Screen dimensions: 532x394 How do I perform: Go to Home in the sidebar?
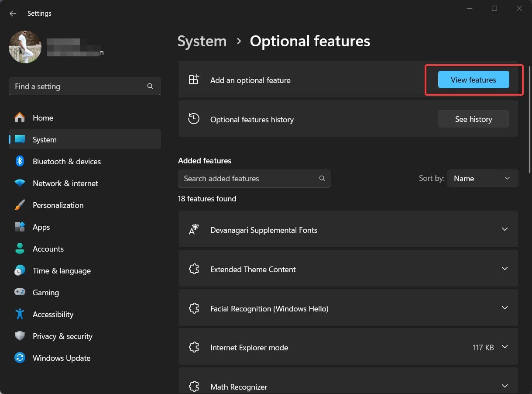(43, 118)
